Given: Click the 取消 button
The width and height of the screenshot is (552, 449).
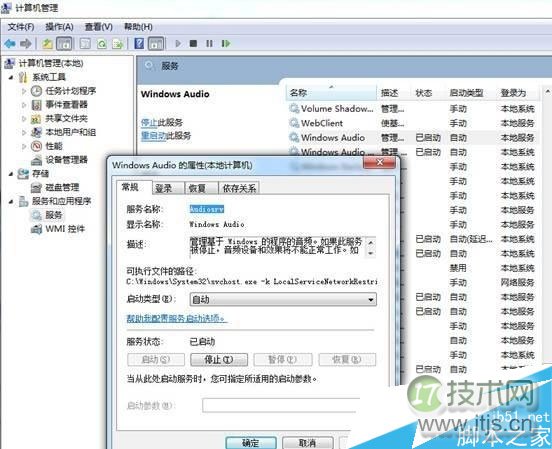Looking at the screenshot, I should coord(308,443).
